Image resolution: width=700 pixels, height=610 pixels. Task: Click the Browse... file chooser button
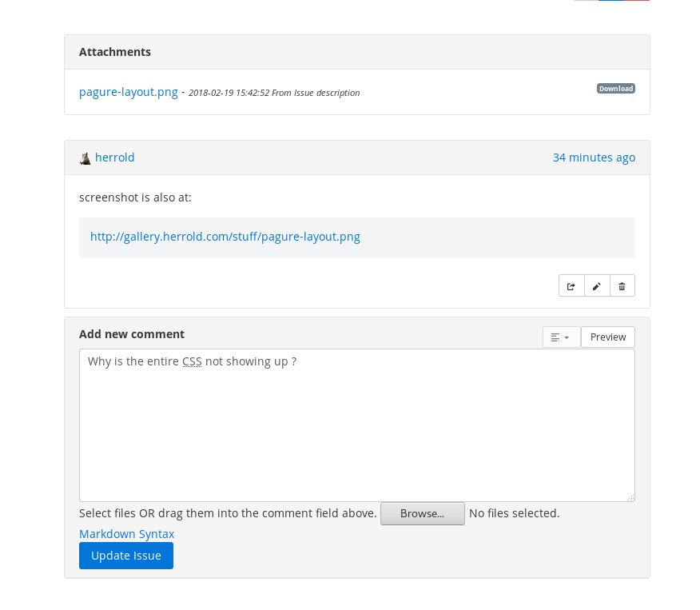click(x=423, y=513)
